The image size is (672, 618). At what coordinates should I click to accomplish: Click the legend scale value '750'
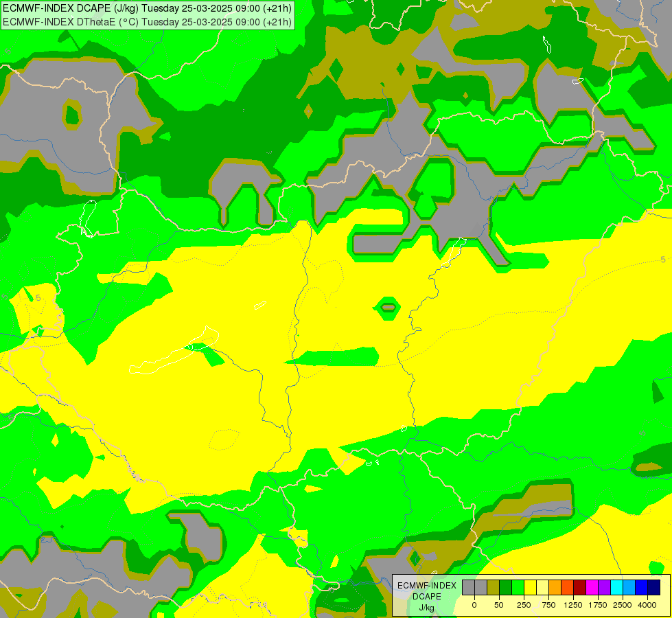548,605
